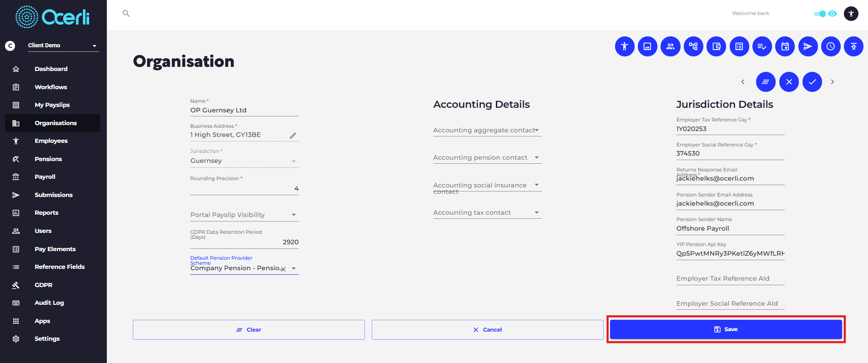Click the Employer Tax Reference Ald field

click(x=730, y=278)
